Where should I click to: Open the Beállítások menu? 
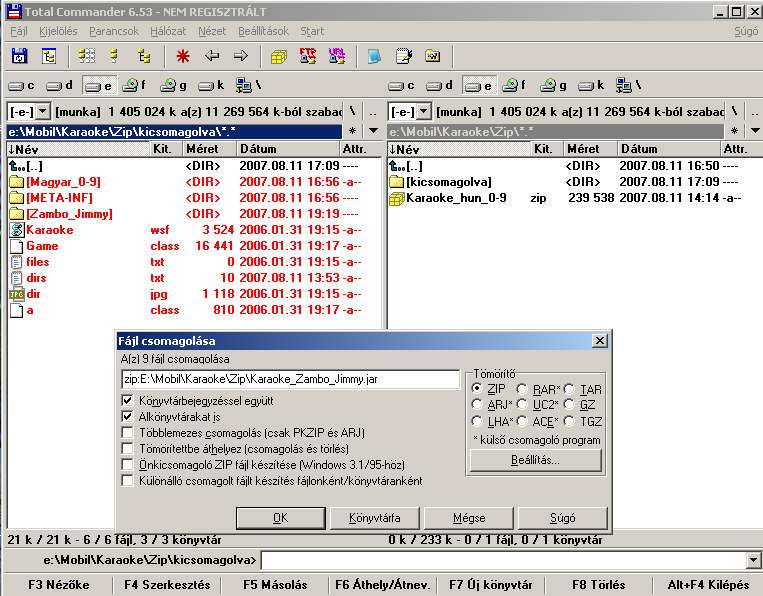click(x=263, y=31)
